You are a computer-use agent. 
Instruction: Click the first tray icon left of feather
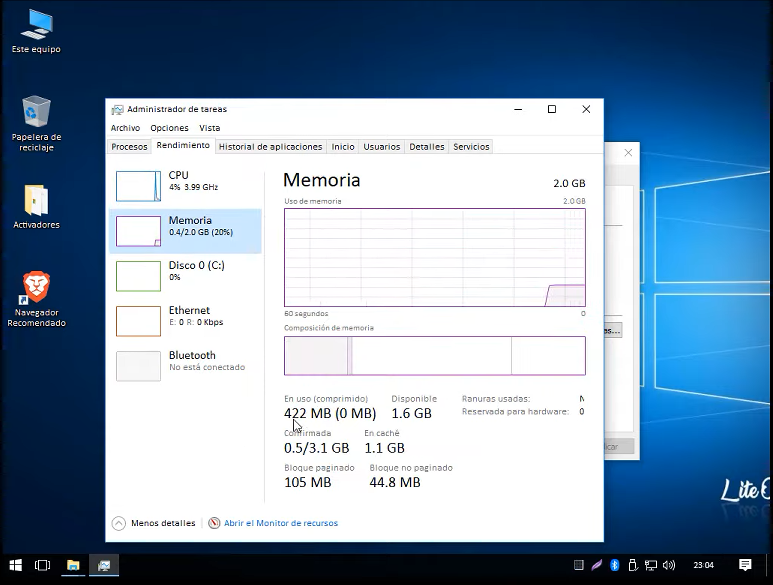579,565
